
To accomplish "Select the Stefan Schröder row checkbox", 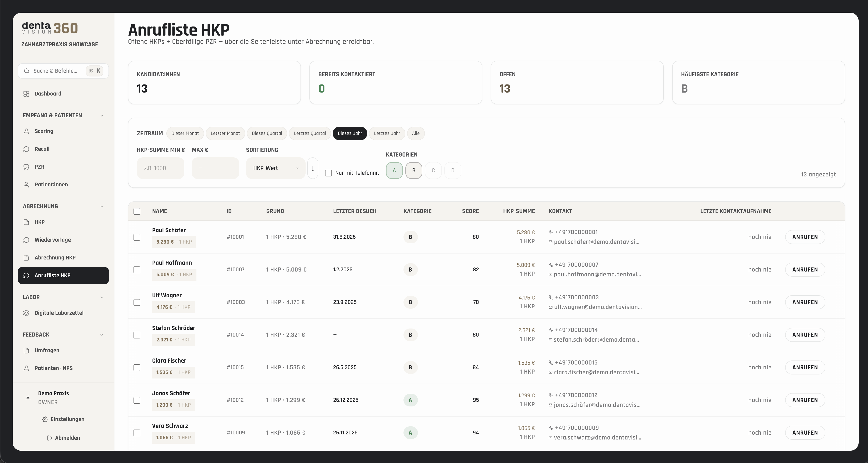I will [x=137, y=335].
